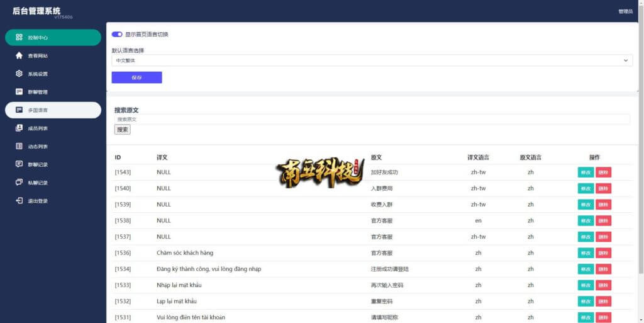Click the 退出登录 logout icon
Viewport: 644px width, 323px height.
click(19, 201)
